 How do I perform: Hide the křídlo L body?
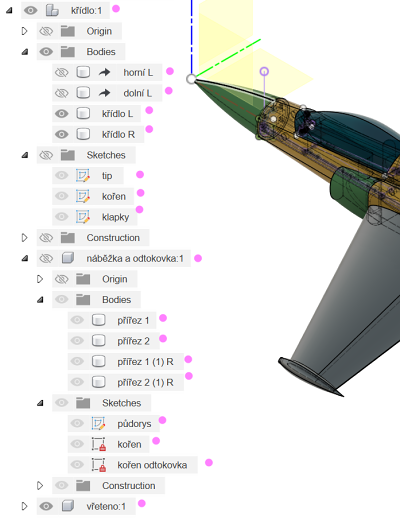(61, 114)
